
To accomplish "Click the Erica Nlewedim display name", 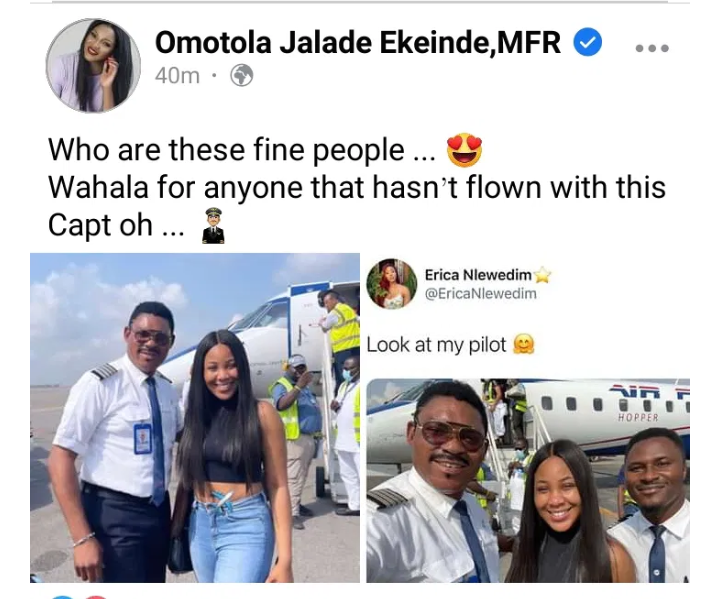I will click(478, 275).
